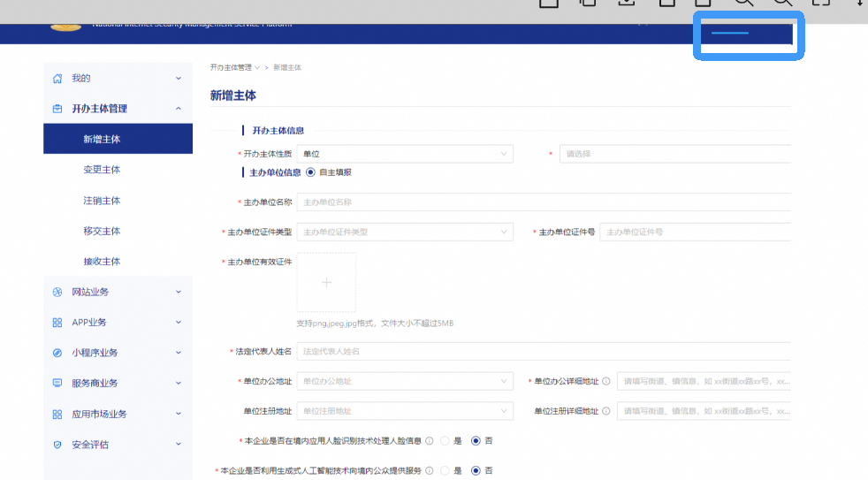Select the 自主填报 radio button
This screenshot has width=868, height=480.
point(310,172)
